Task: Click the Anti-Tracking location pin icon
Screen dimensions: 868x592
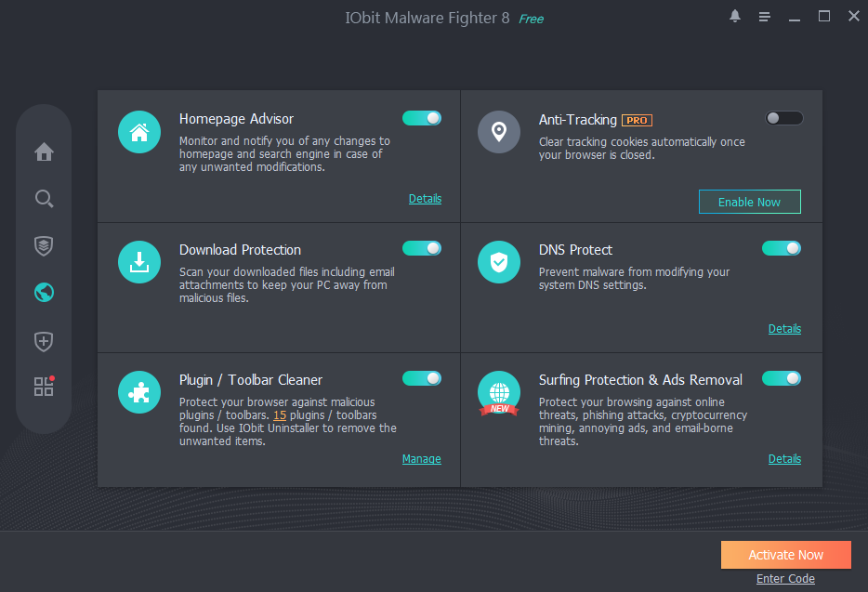Action: pos(499,132)
